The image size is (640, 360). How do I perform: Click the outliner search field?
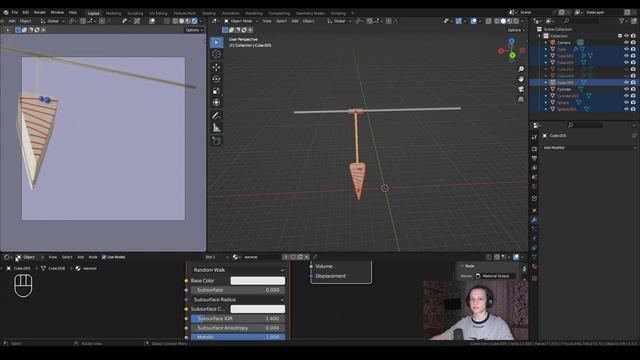click(x=582, y=21)
